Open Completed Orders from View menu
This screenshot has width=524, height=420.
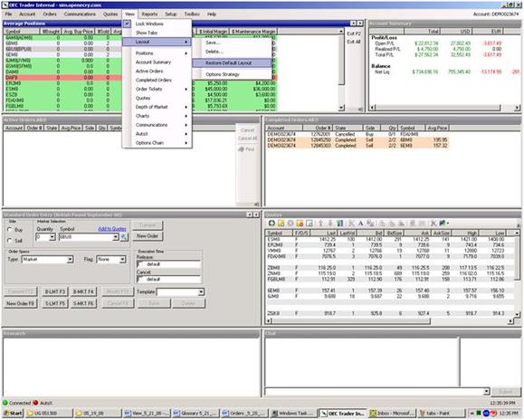(x=157, y=81)
